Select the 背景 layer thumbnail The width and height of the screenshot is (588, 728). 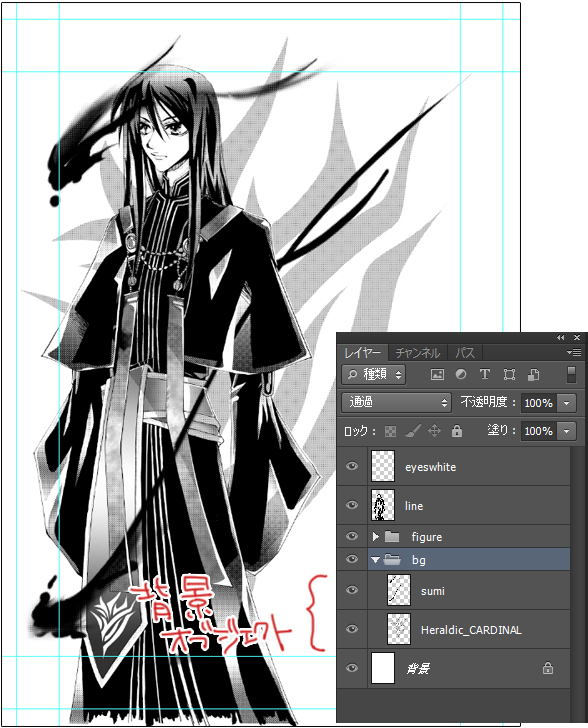pos(383,668)
